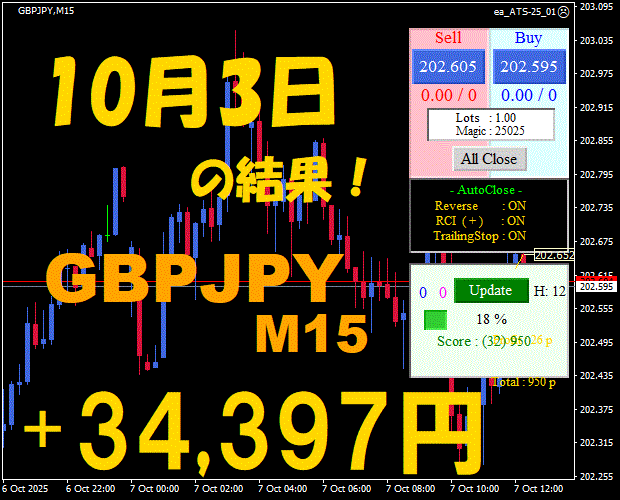Screen dimensions: 620x500
Task: Click the Buy price button 202.595
Action: [529, 66]
